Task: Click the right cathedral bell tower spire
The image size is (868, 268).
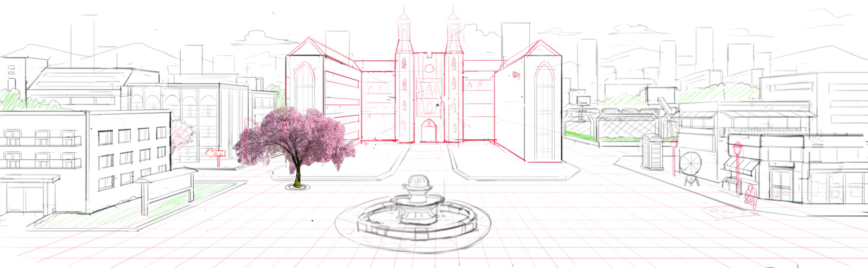Action: tap(454, 29)
